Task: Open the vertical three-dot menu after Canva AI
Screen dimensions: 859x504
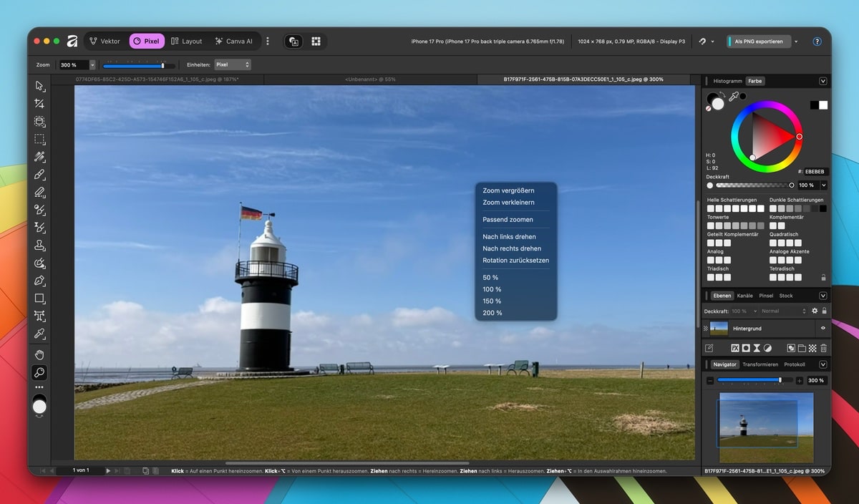Action: pos(268,42)
